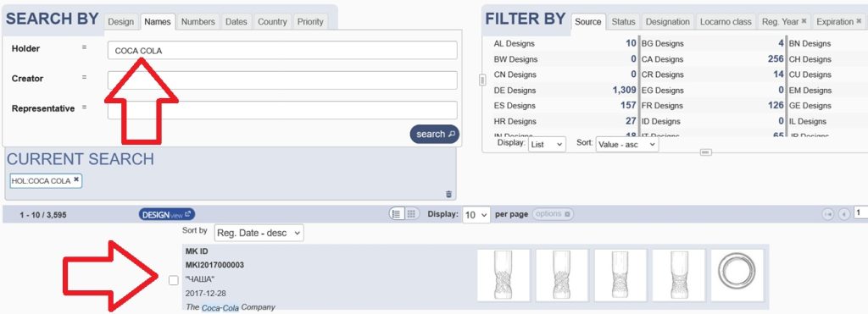868x314 pixels.
Task: Open filter Sort Value - asc dropdown
Action: [626, 144]
